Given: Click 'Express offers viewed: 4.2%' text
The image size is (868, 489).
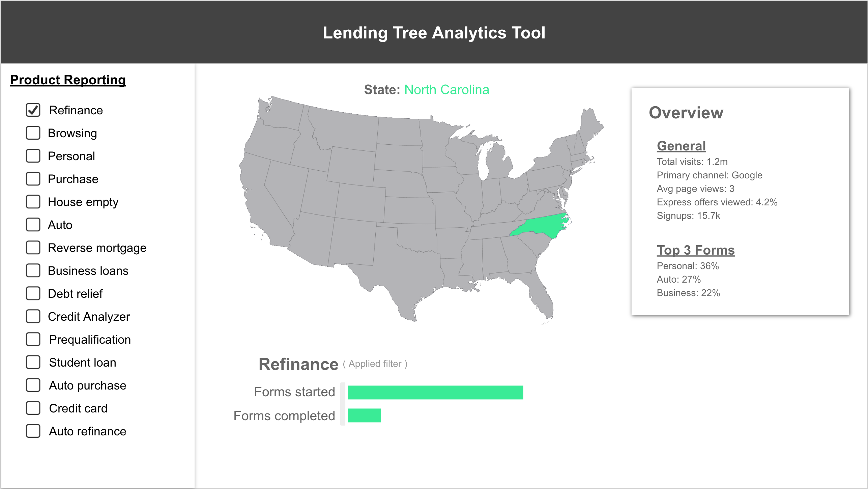Looking at the screenshot, I should point(717,202).
